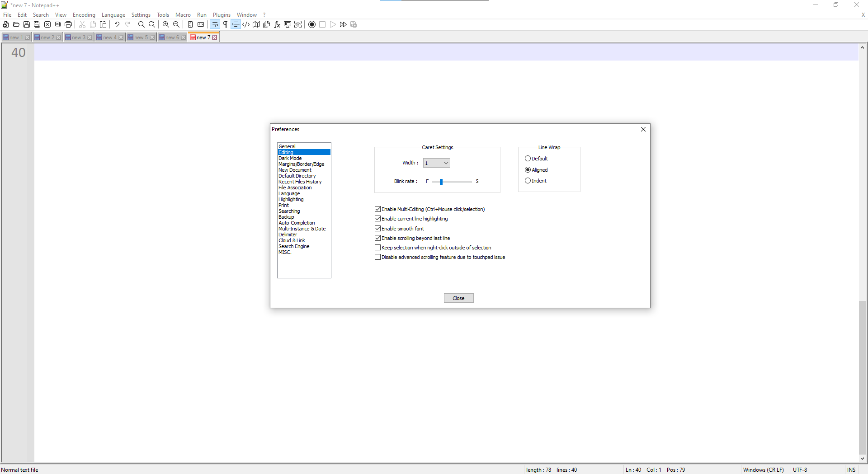Select the Record Macro icon
868x474 pixels.
click(312, 24)
